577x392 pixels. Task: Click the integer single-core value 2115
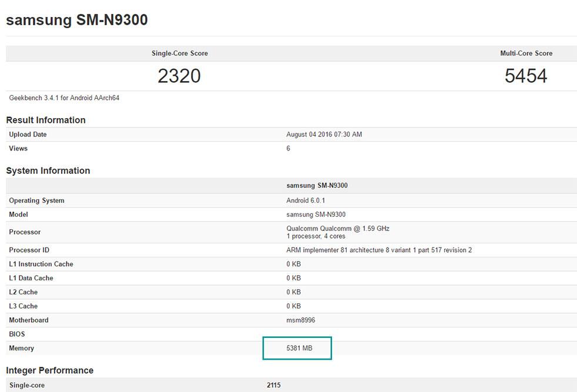[273, 386]
